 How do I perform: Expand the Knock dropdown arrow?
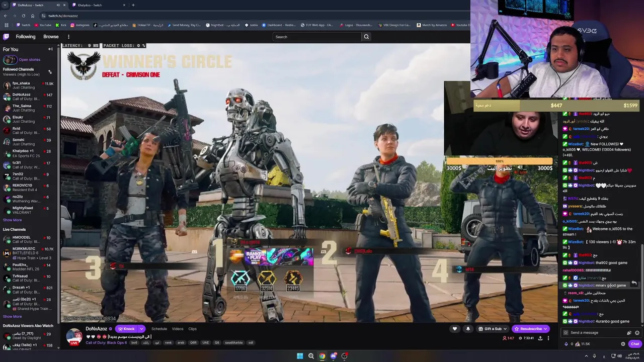coord(141,329)
